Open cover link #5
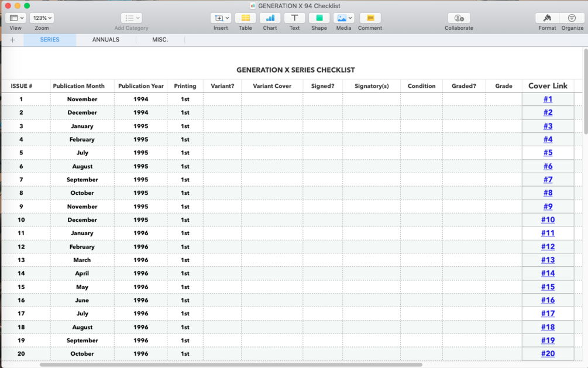588x368 pixels. click(548, 153)
